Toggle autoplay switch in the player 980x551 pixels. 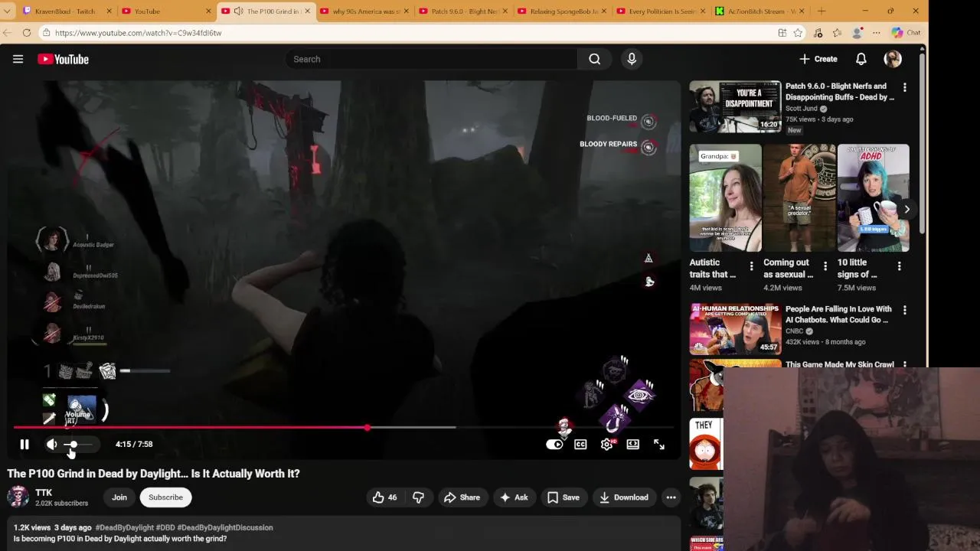[554, 444]
